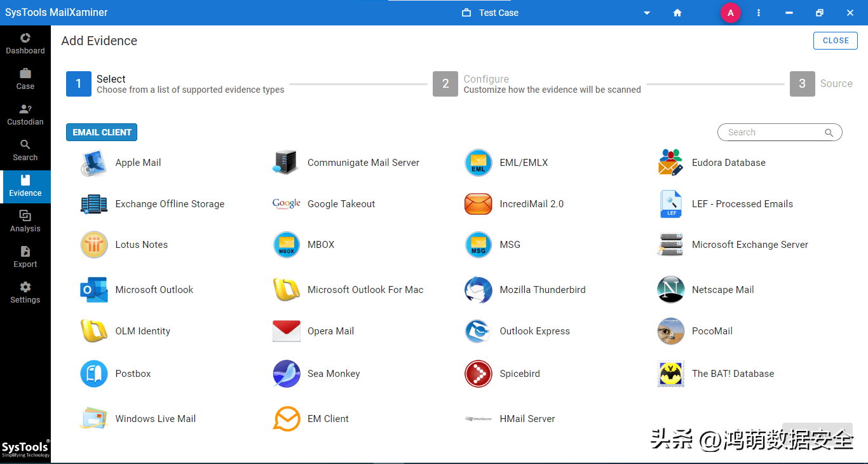Screen dimensions: 868x464
Task: Click the Google Takeout label text
Action: pyautogui.click(x=341, y=204)
